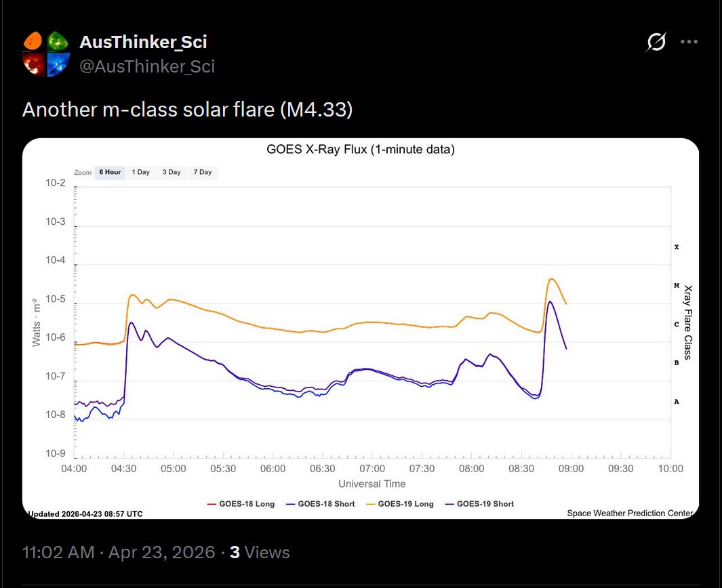
Task: Open the Grok slashed-circle icon
Action: [x=656, y=42]
